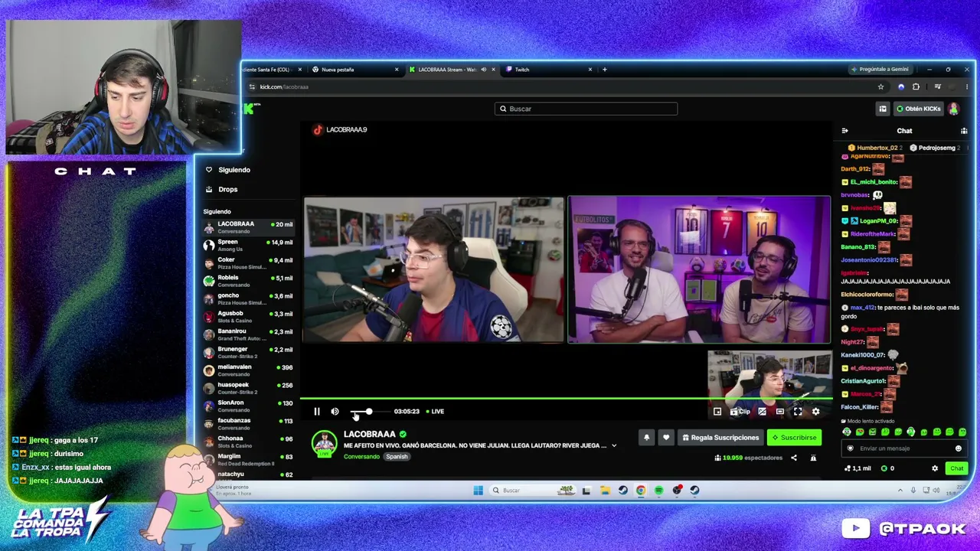This screenshot has width=980, height=551.
Task: Click Regala Suscripciones button
Action: [720, 438]
